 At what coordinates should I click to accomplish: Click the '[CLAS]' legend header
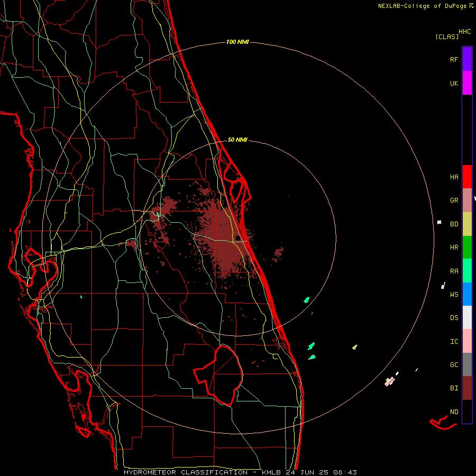tap(447, 36)
